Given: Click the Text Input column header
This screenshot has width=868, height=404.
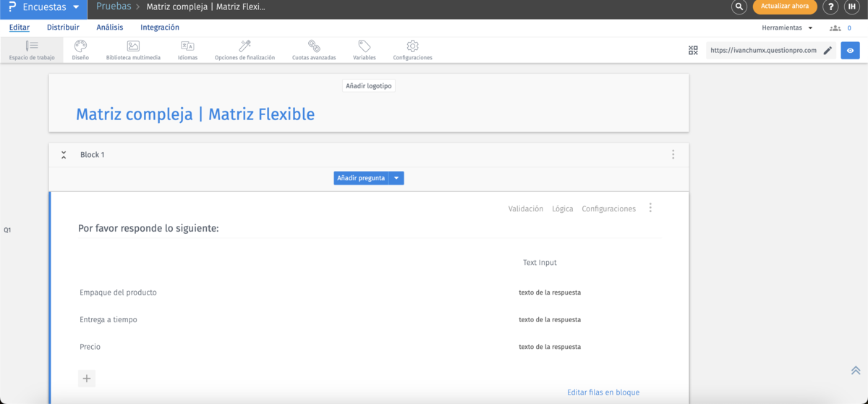Looking at the screenshot, I should pyautogui.click(x=540, y=263).
